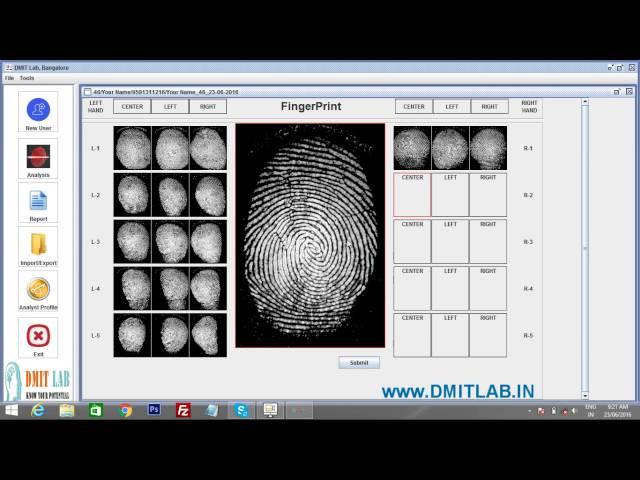Click the empty R-5 LEFT slot
This screenshot has width=640, height=480.
[x=450, y=335]
